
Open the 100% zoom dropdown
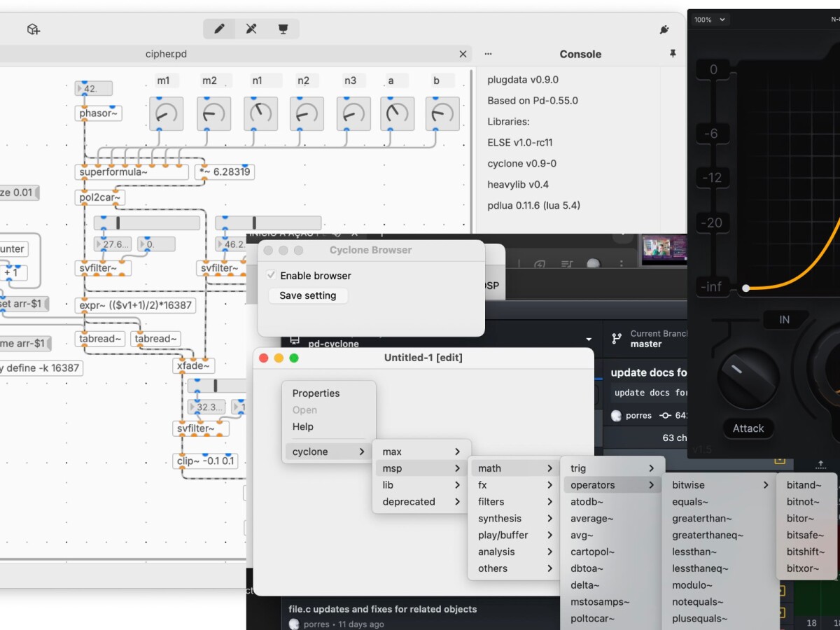point(710,20)
